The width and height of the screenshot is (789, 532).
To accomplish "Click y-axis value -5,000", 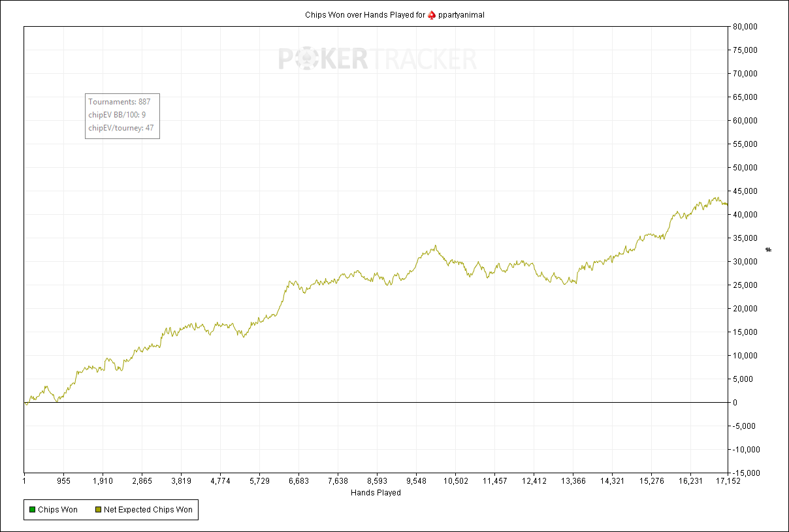I will pos(744,426).
